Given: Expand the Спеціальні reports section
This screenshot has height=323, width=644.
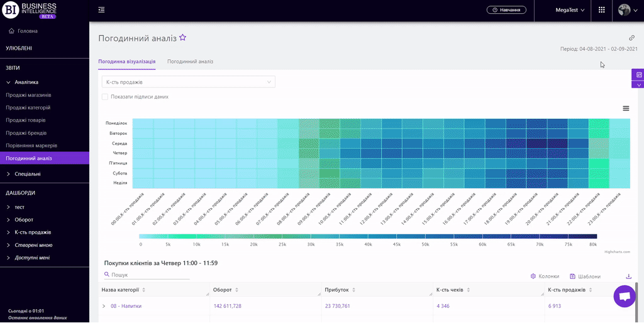Looking at the screenshot, I should (27, 174).
